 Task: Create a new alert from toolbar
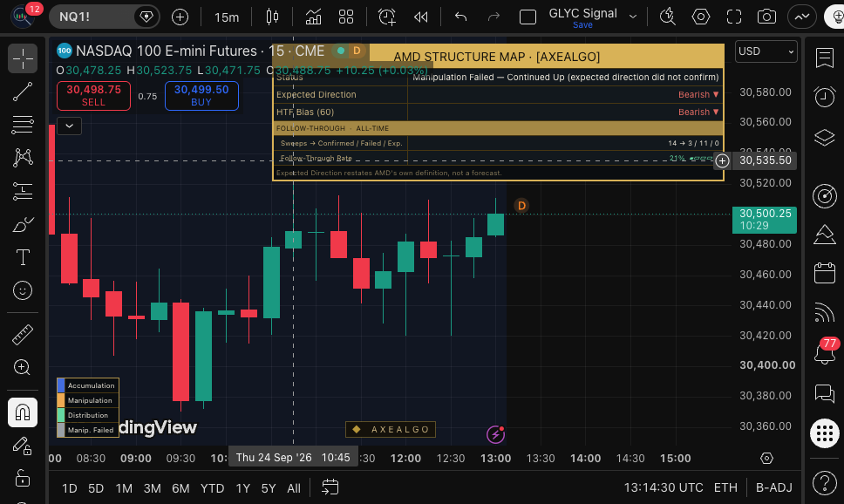pyautogui.click(x=387, y=17)
